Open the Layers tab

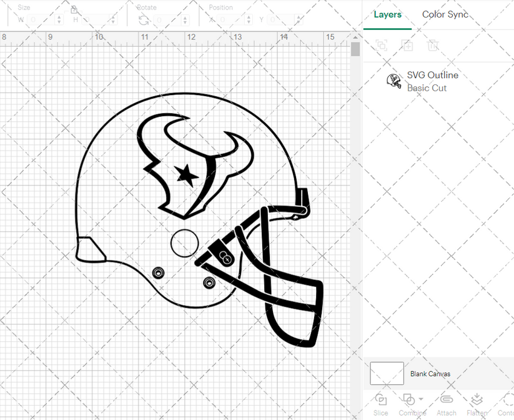pyautogui.click(x=387, y=14)
